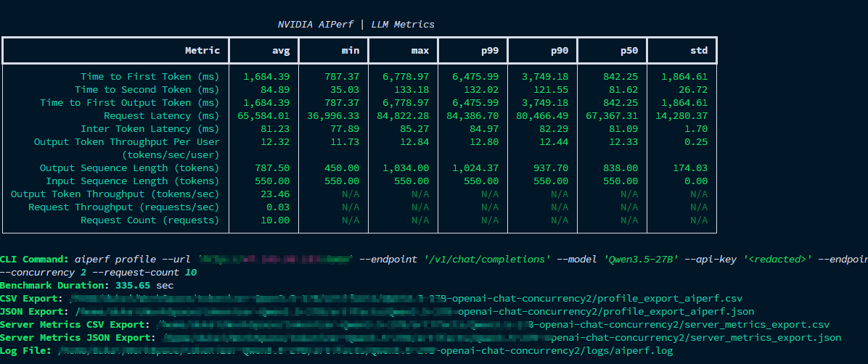Click Inter Token Latency avg 81.23
Screen dimensions: 868x364
pyautogui.click(x=275, y=129)
